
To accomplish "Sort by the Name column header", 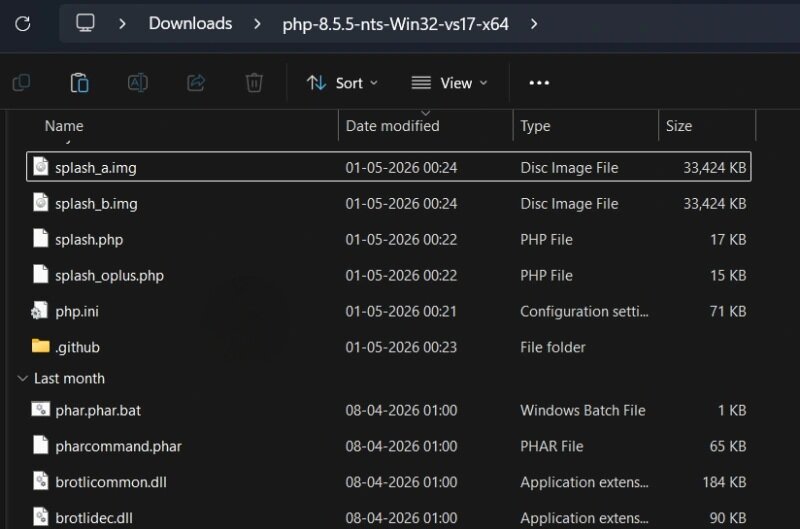I will click(64, 125).
